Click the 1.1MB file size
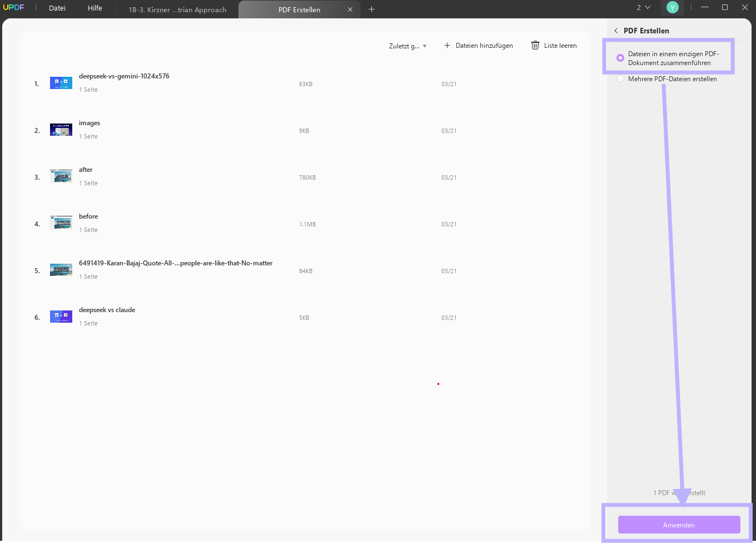Screen dimensions: 756x543 click(x=307, y=225)
